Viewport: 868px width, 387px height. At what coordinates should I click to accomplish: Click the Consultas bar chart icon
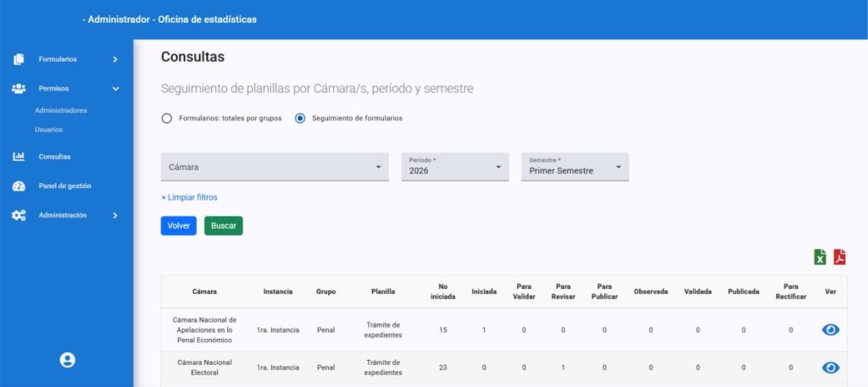tap(19, 157)
